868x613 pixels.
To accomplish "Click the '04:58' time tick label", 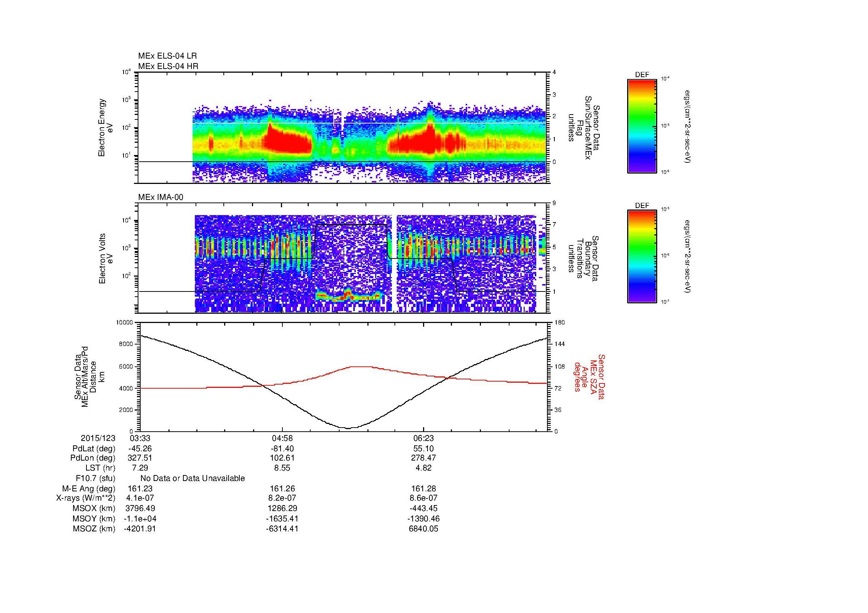I will click(282, 438).
